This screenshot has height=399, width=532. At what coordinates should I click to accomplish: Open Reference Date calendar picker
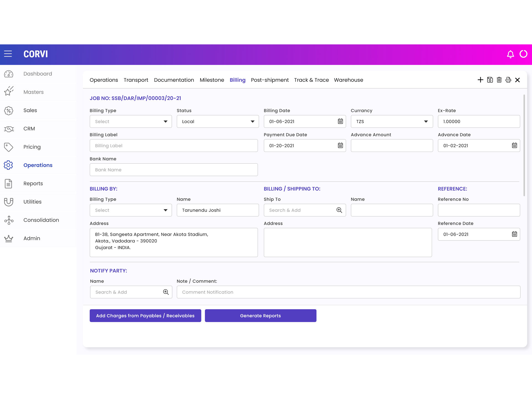click(514, 234)
